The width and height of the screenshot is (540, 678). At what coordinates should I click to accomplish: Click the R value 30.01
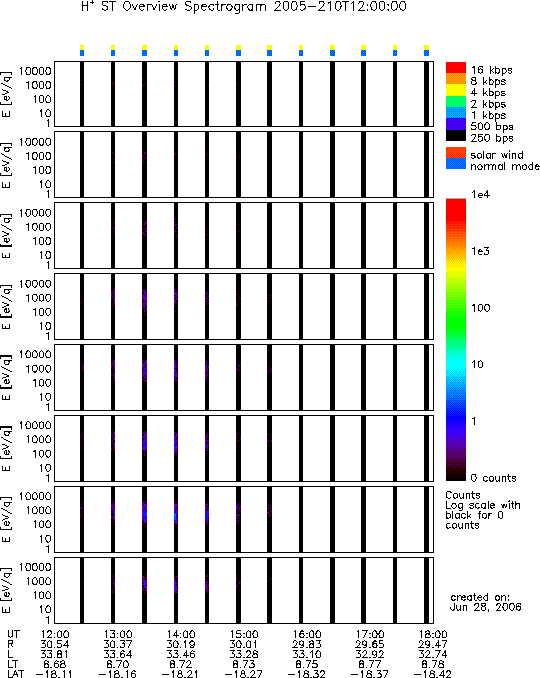(x=244, y=644)
